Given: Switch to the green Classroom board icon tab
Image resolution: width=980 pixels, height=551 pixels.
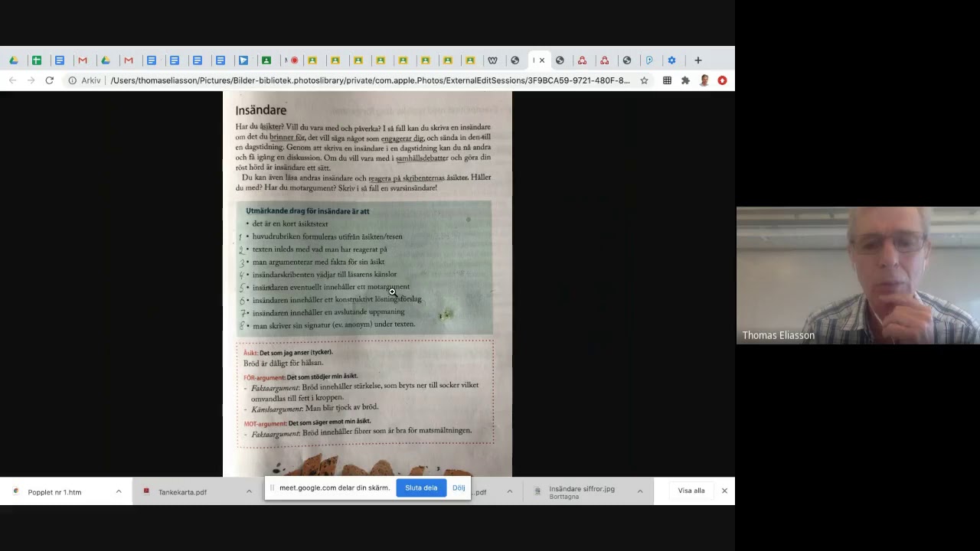Looking at the screenshot, I should pyautogui.click(x=266, y=60).
